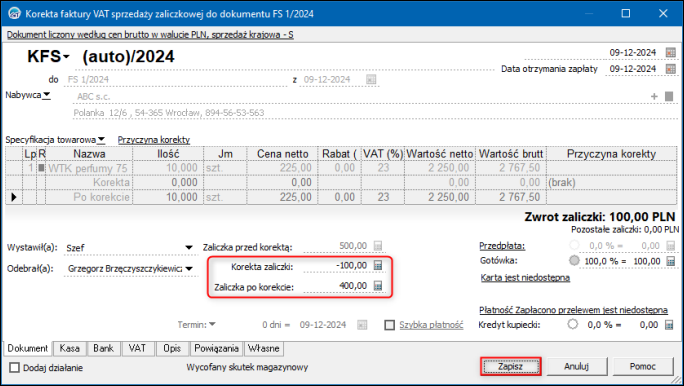The width and height of the screenshot is (684, 386).
Task: Click Gotówka amount field 100,00
Action: coord(646,261)
